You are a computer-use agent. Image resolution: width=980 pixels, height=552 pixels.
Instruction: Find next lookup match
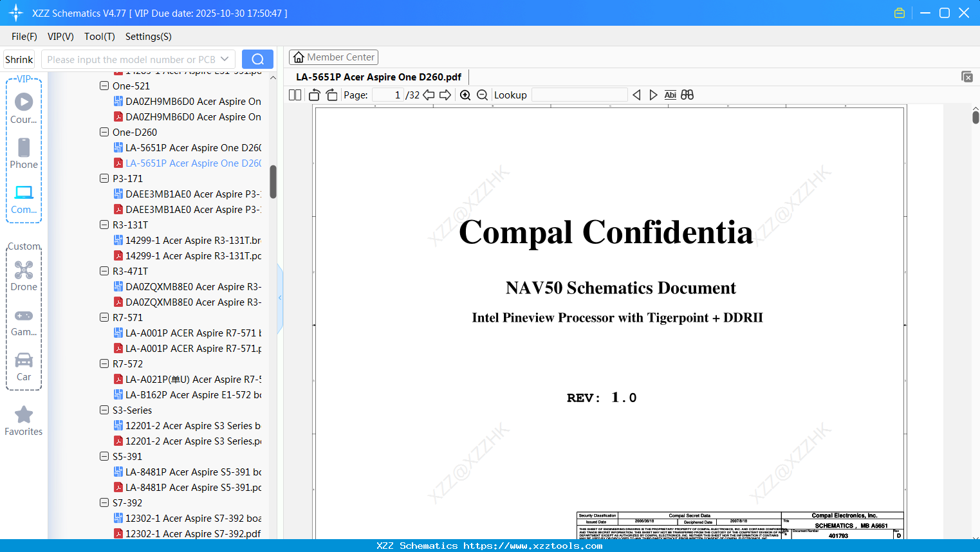tap(653, 95)
